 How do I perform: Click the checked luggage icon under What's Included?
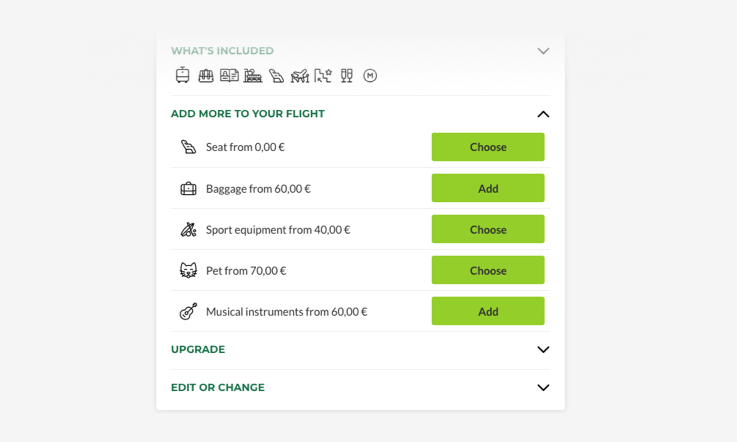206,75
